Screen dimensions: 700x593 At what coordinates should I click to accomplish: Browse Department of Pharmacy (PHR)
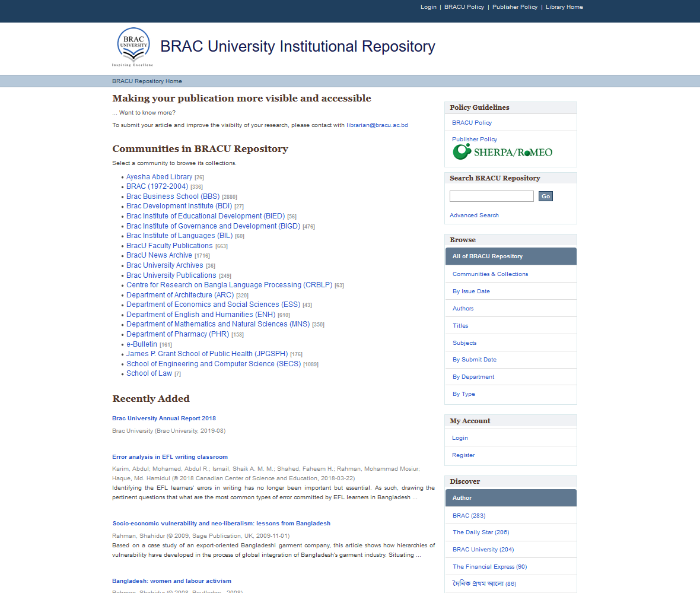click(x=178, y=334)
